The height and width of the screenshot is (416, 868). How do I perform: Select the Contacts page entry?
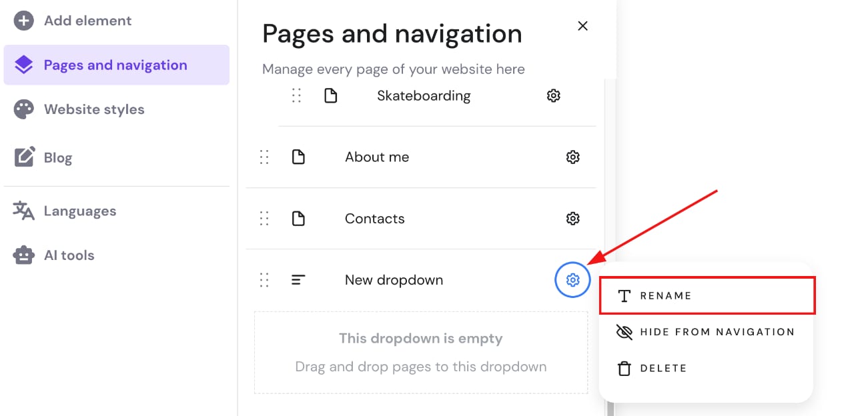point(374,219)
